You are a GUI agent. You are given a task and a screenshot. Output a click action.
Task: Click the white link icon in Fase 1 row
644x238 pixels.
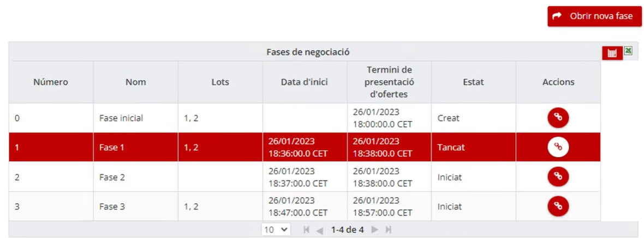[x=558, y=147]
